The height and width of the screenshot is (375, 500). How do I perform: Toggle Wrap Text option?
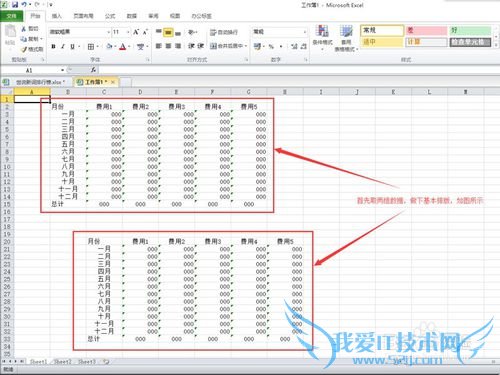pyautogui.click(x=224, y=32)
